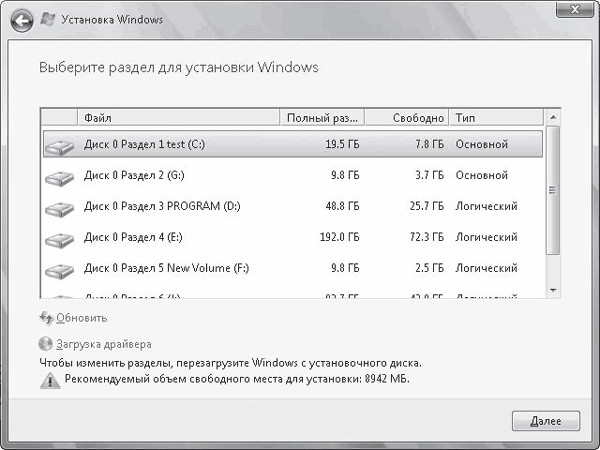Image resolution: width=600 pixels, height=450 pixels.
Task: Close the Установка Windows window
Action: pos(575,12)
